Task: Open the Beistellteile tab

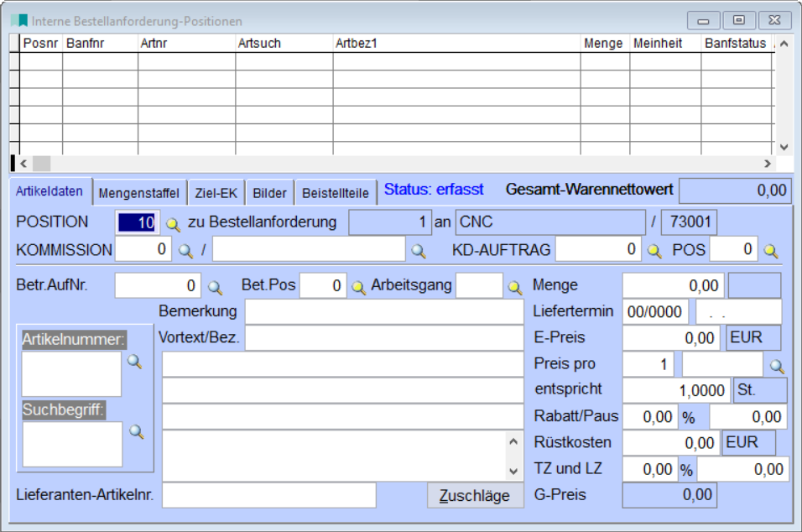Action: [336, 193]
